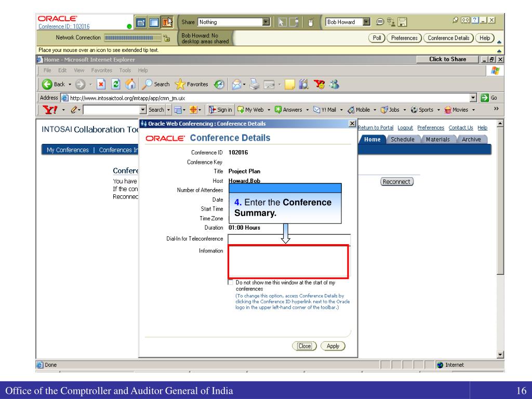Open conferencing Preferences button

coord(404,38)
